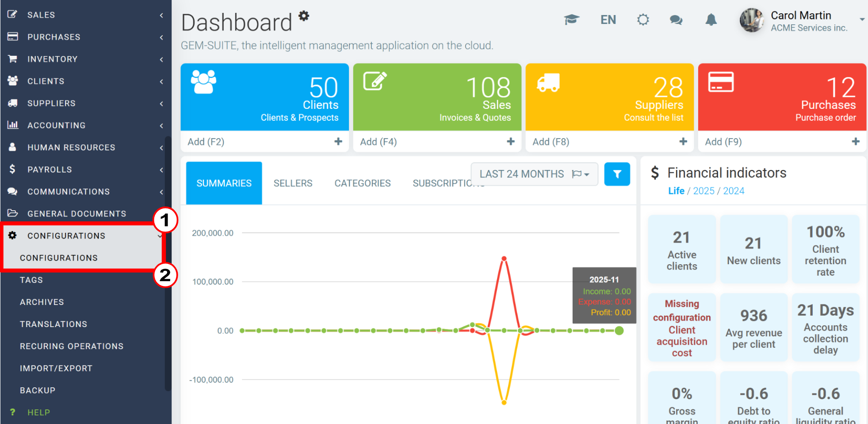Click the Clients tile people icon
This screenshot has height=424, width=868.
203,82
